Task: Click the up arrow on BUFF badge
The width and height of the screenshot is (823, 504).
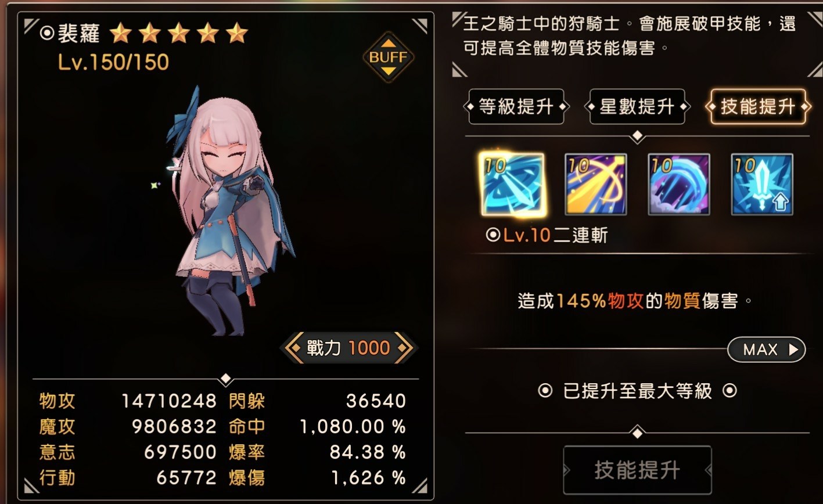Action: point(389,43)
